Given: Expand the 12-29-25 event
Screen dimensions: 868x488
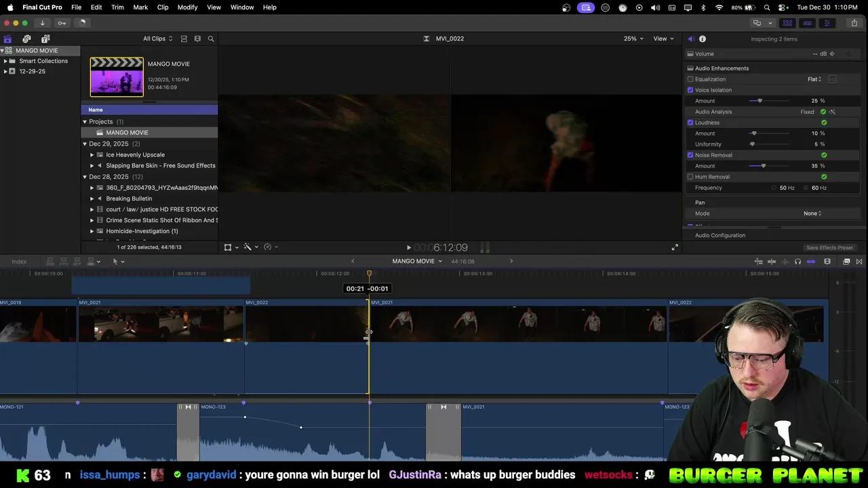Looking at the screenshot, I should (5, 71).
